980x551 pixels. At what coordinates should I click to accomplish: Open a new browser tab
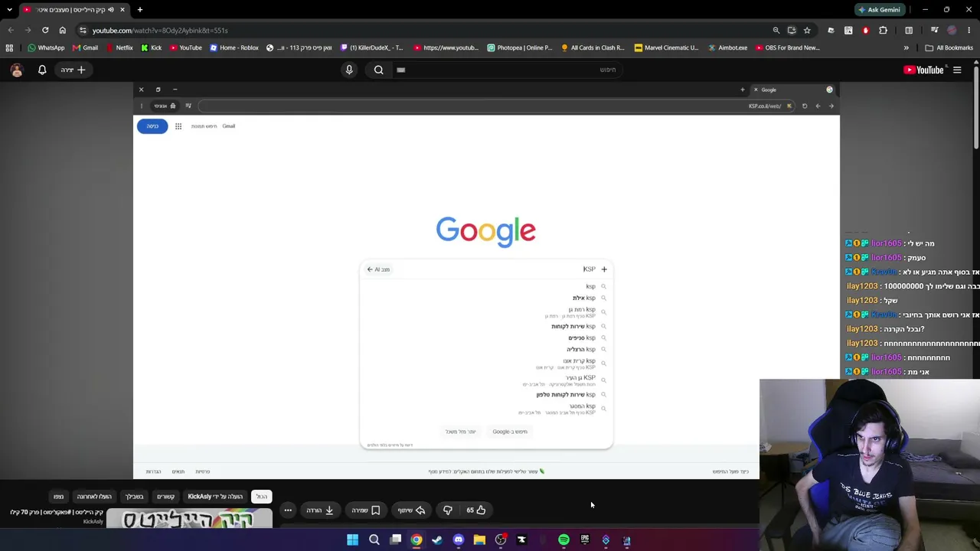[140, 10]
